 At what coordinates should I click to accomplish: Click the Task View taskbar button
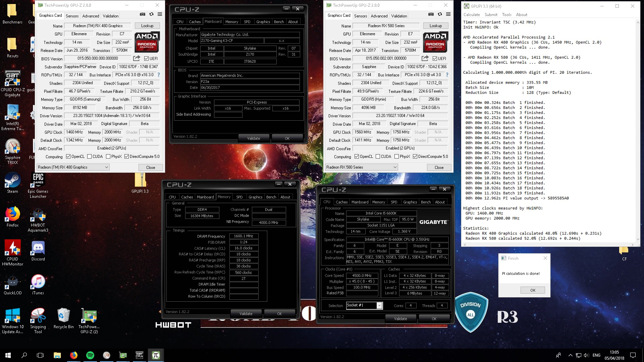(40, 355)
